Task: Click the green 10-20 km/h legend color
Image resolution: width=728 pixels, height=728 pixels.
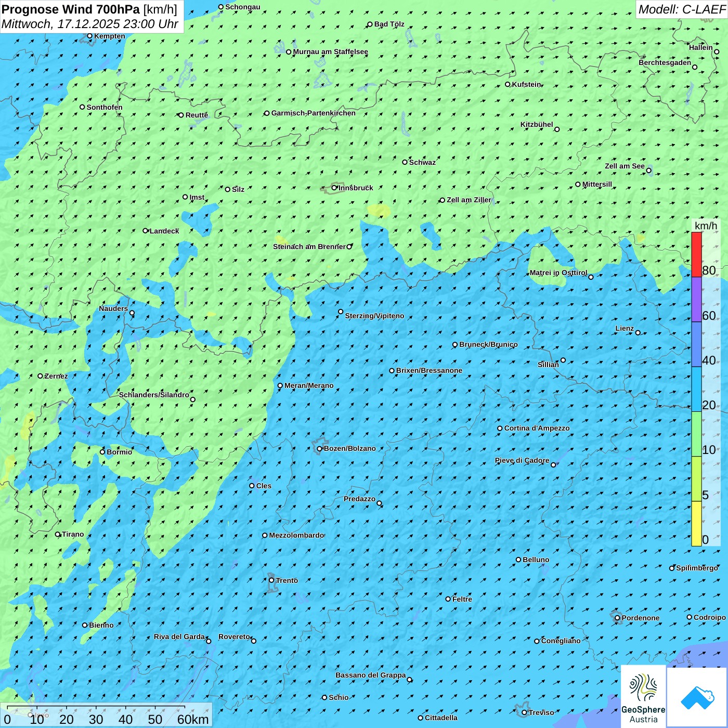Action: click(696, 434)
